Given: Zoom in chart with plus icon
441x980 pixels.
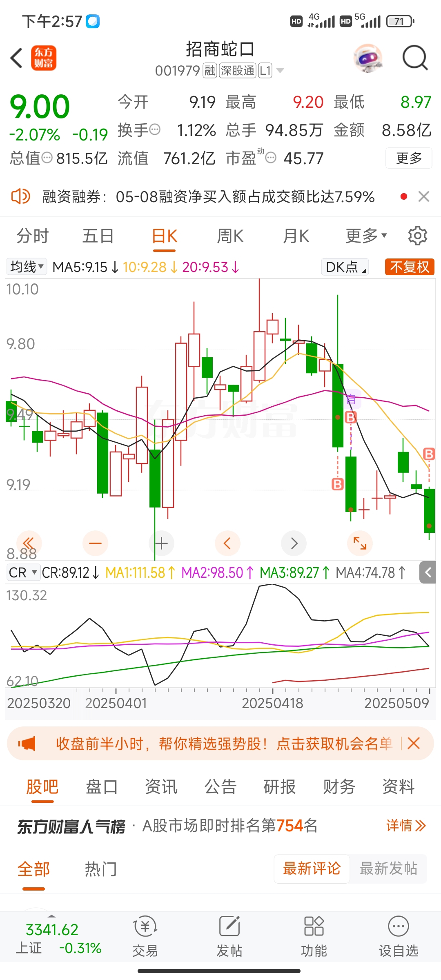Looking at the screenshot, I should pyautogui.click(x=161, y=543).
